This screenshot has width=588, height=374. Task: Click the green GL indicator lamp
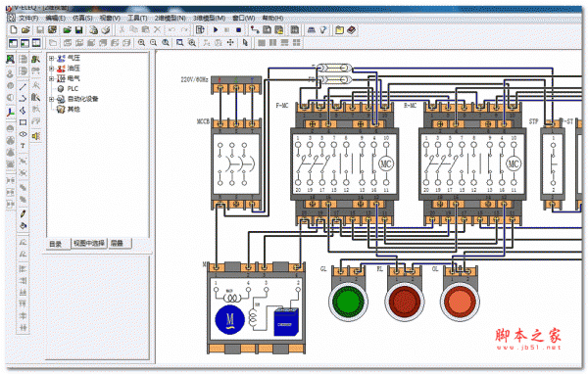point(348,302)
